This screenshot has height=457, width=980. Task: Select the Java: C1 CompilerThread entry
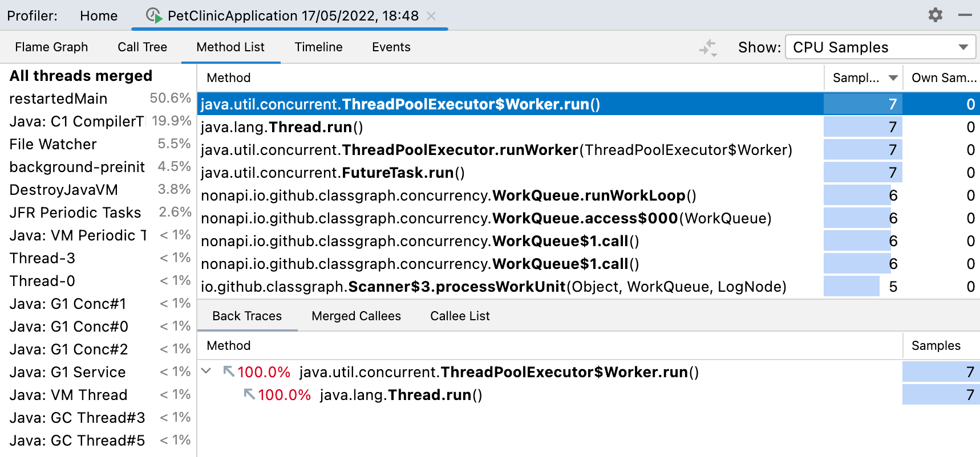98,121
